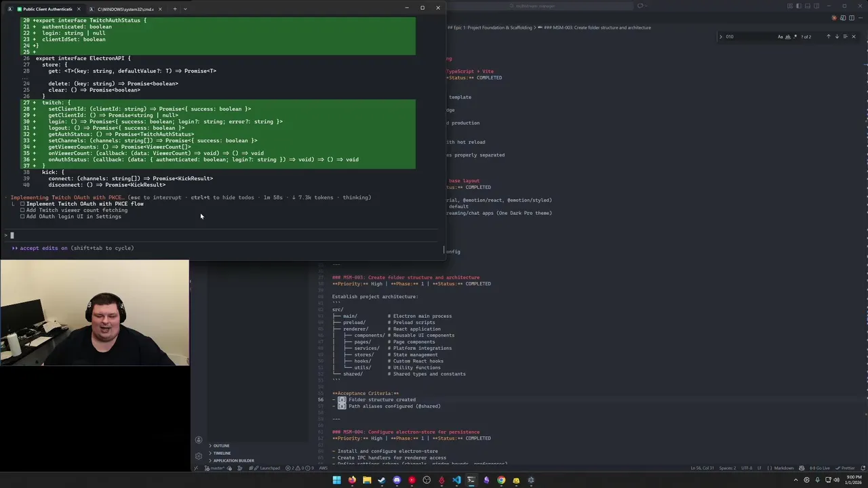
Task: Click the AWS status bar item
Action: (x=323, y=468)
